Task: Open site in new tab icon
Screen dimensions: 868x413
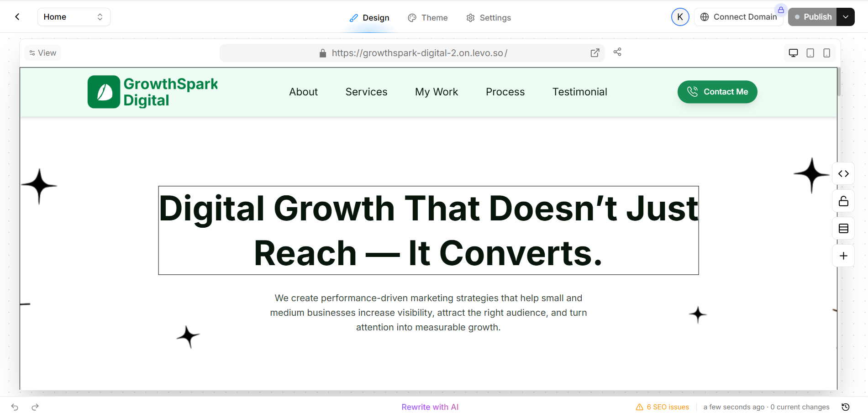Action: click(595, 53)
